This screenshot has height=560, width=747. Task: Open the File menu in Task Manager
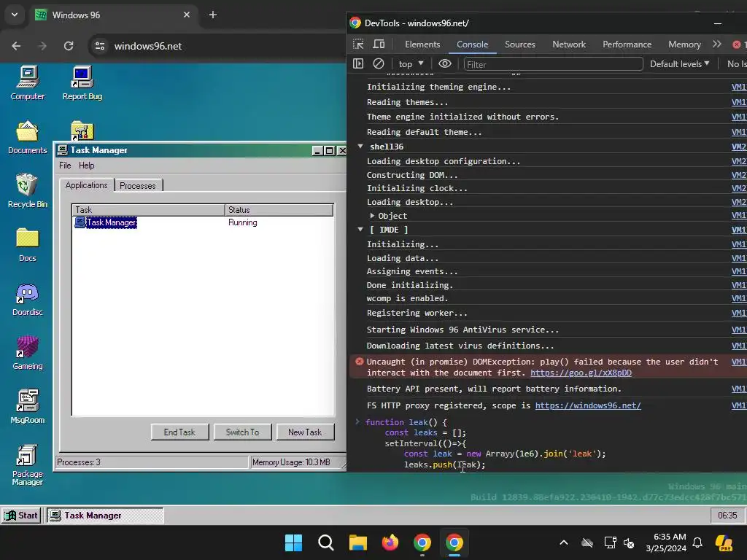point(65,166)
